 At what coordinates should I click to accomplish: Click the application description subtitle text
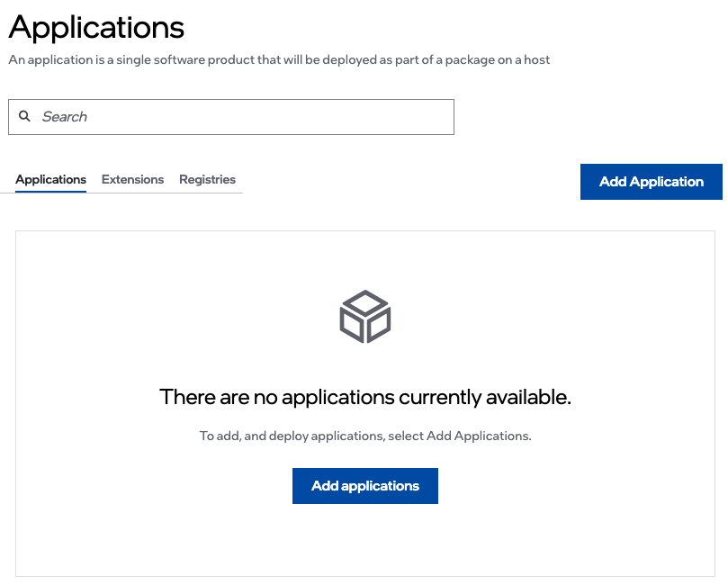tap(279, 60)
